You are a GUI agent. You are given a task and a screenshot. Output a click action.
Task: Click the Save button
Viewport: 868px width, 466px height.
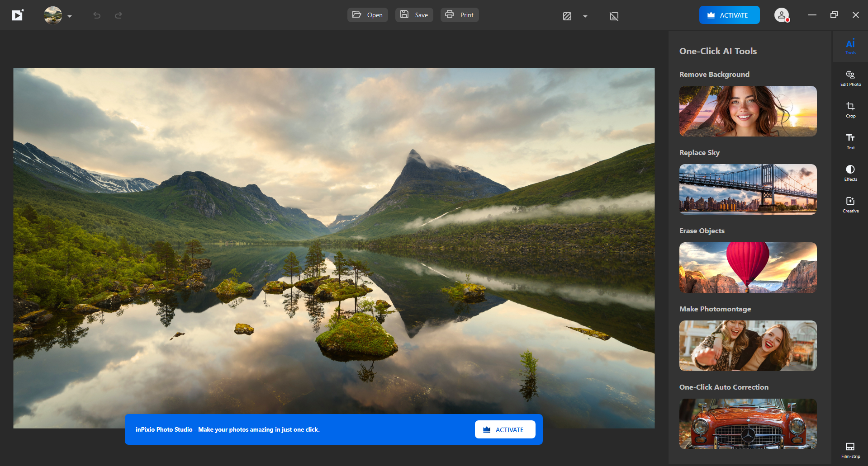point(414,15)
